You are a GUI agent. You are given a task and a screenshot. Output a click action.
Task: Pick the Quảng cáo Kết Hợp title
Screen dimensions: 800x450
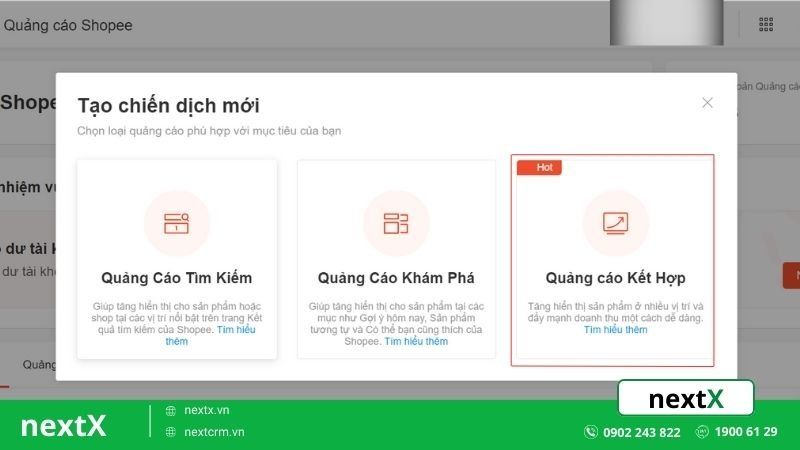click(615, 277)
